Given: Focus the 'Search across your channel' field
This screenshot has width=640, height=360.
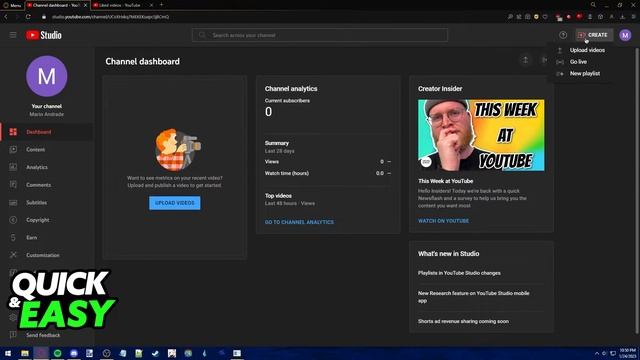Looking at the screenshot, I should click(x=320, y=35).
